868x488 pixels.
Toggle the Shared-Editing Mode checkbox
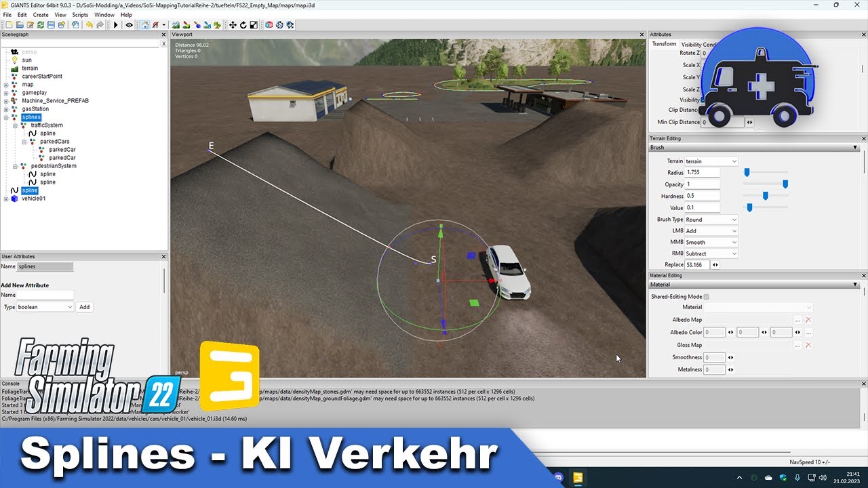point(707,297)
